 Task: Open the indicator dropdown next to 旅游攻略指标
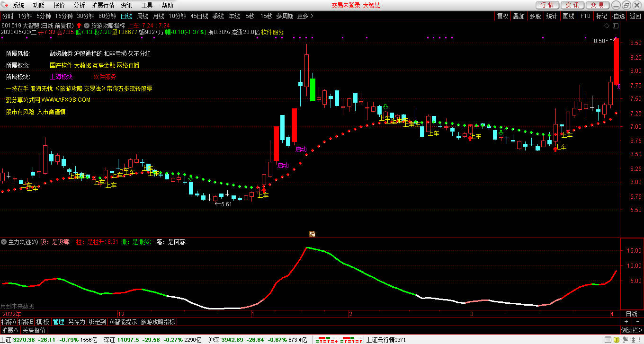coord(86,26)
